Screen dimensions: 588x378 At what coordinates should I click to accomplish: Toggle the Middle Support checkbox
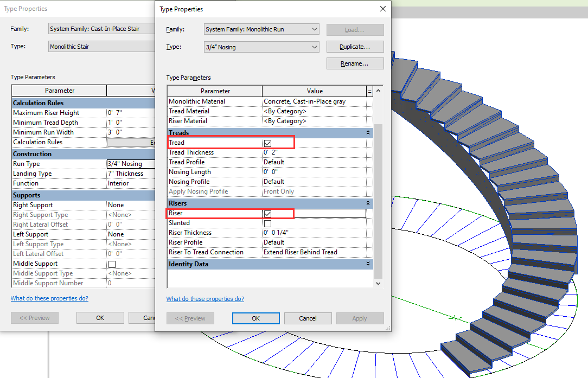pos(111,263)
